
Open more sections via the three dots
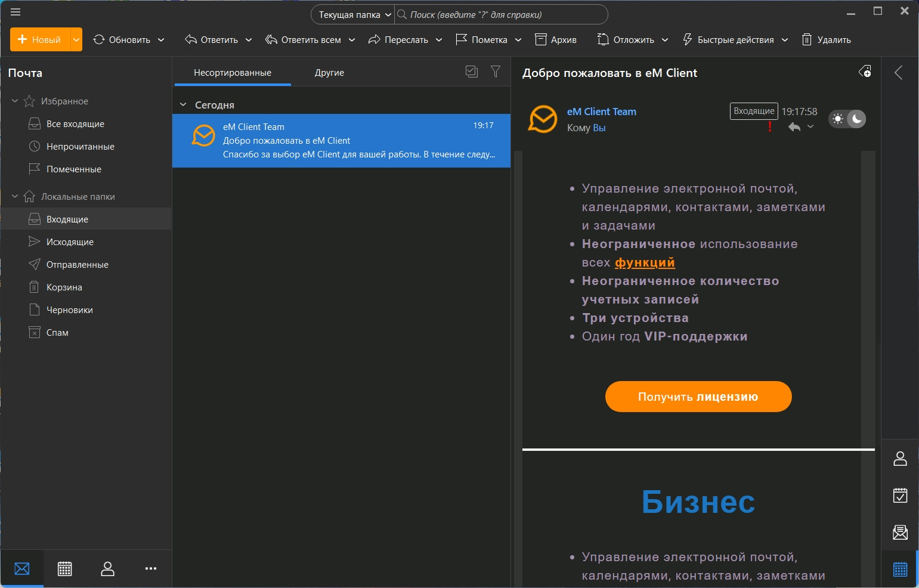151,569
